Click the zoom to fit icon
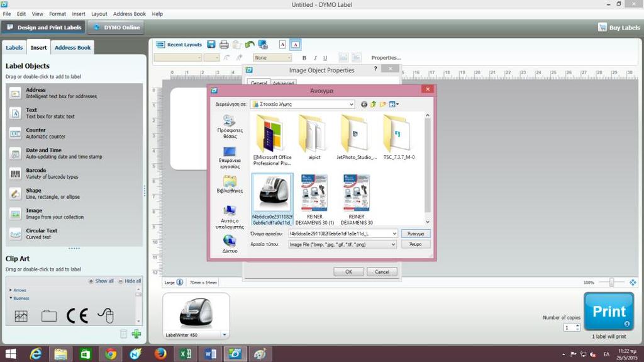The height and width of the screenshot is (362, 644). click(x=633, y=282)
